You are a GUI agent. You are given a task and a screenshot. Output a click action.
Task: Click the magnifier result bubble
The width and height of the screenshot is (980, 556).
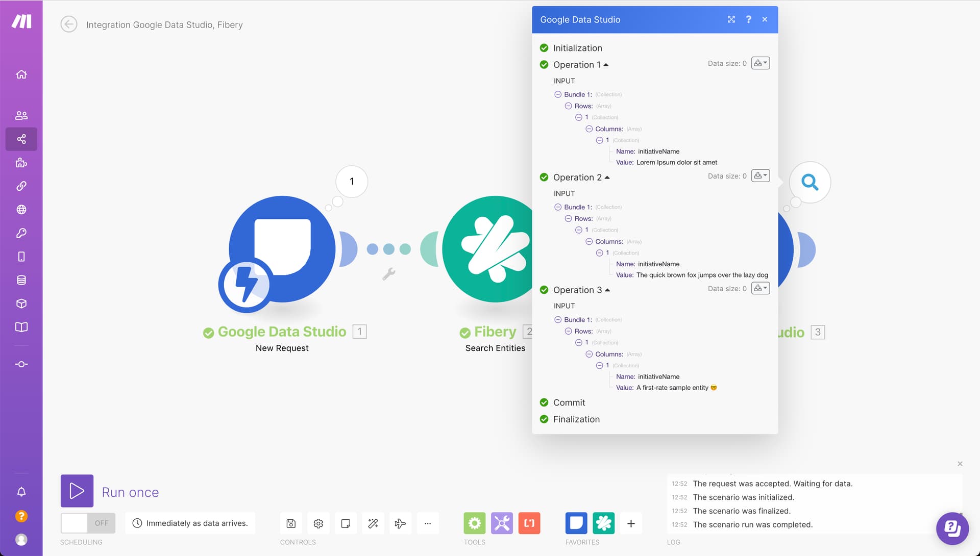[x=810, y=182]
